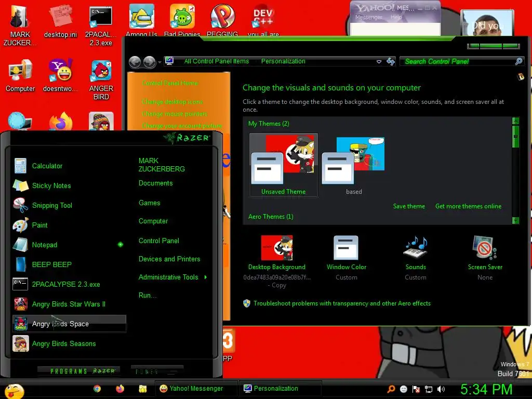Click Change mouse pointers link
Viewport: 532px width, 399px height.
pyautogui.click(x=175, y=114)
